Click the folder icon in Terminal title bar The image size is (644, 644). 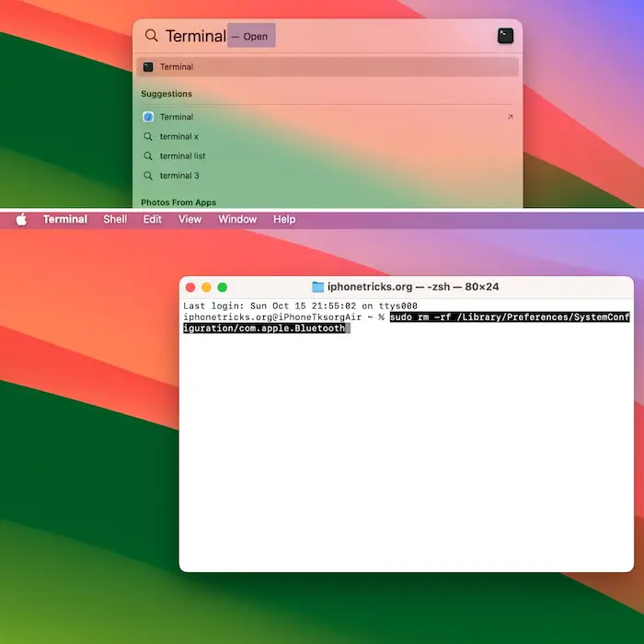318,287
